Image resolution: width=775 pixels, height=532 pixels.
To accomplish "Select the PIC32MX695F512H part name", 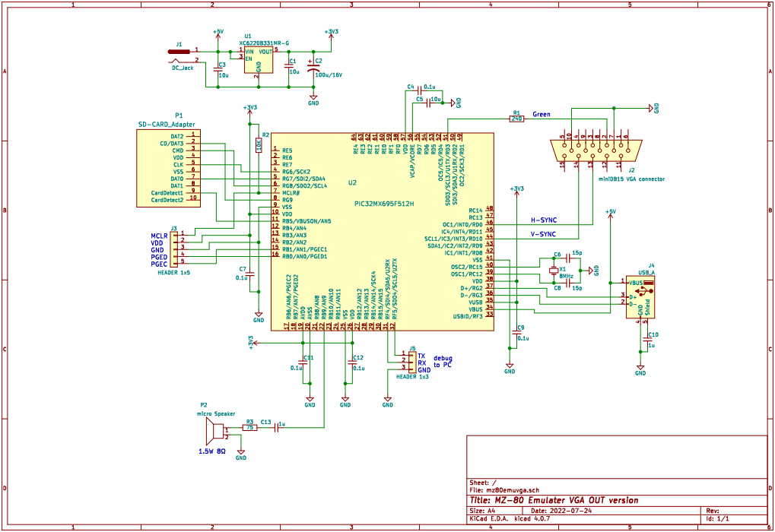I will (384, 204).
